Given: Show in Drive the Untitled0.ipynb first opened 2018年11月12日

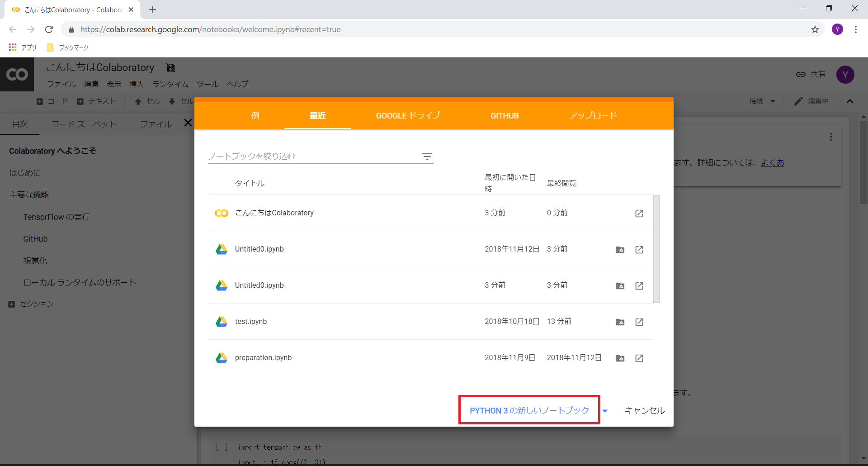Looking at the screenshot, I should [x=620, y=249].
